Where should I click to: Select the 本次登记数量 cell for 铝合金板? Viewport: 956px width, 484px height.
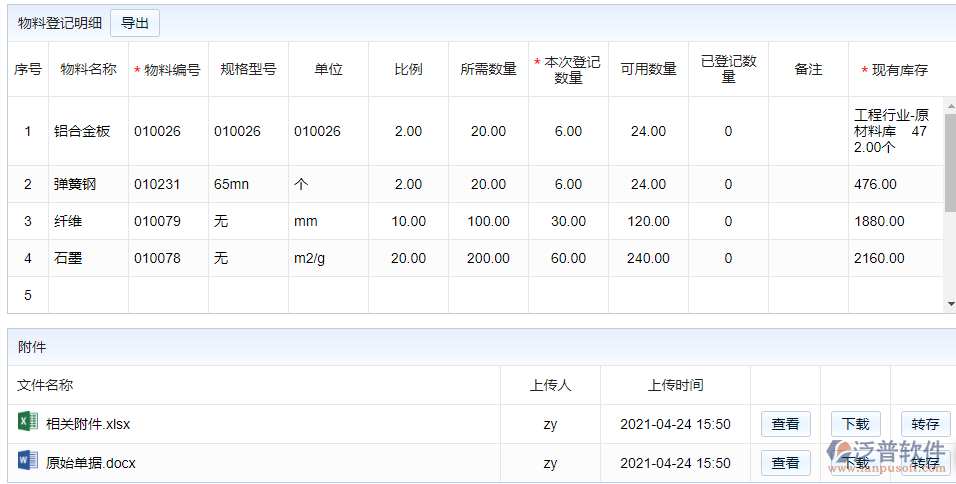(568, 131)
